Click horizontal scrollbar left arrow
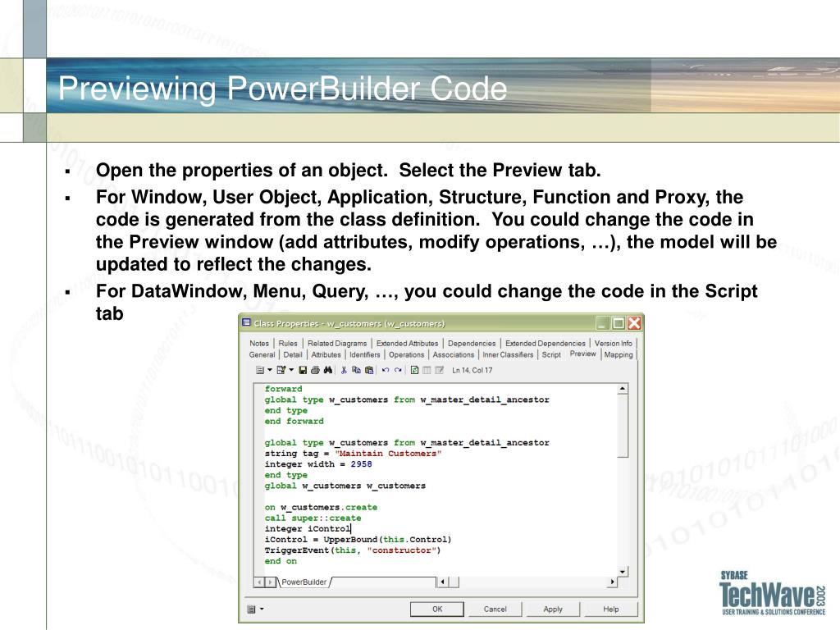The width and height of the screenshot is (840, 630). [442, 582]
